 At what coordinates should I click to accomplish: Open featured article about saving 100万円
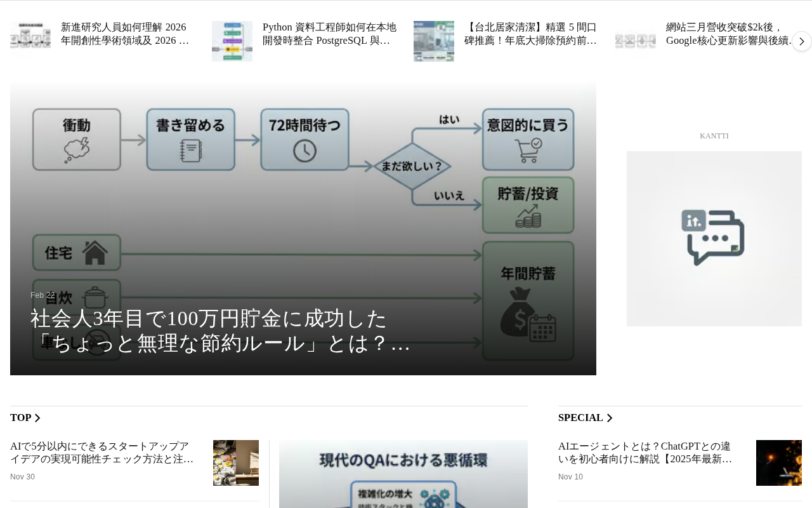click(x=221, y=331)
